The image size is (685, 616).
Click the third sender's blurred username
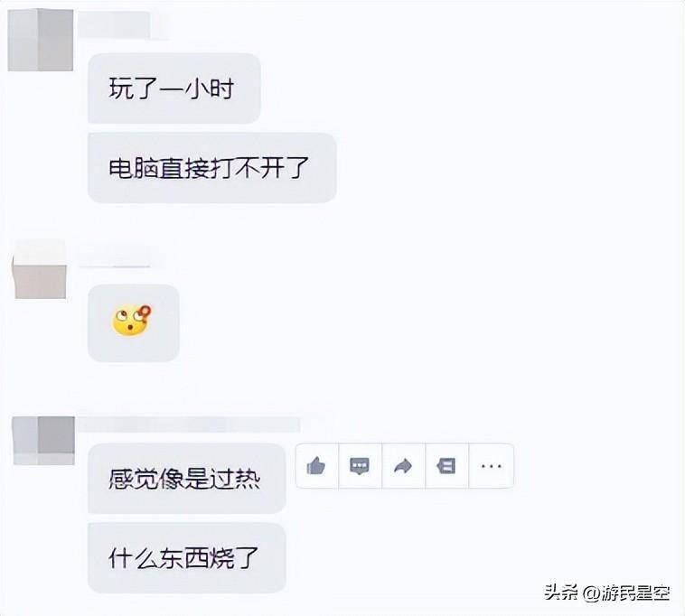point(189,425)
